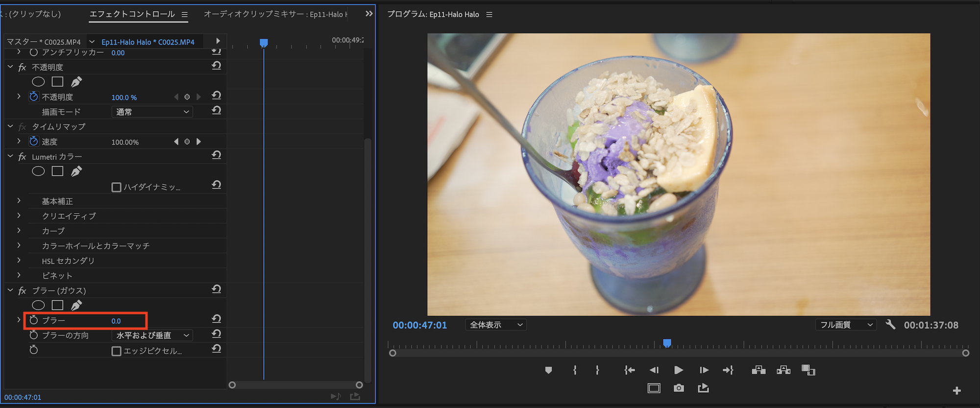
Task: Click the Add Marker icon
Action: coord(548,370)
